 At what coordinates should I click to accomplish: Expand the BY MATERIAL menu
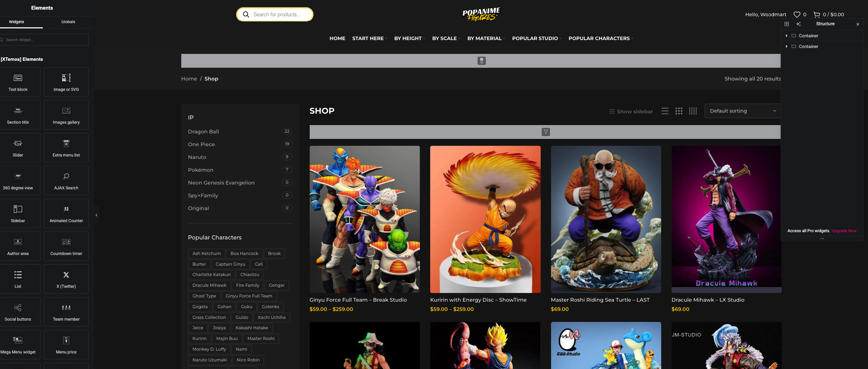point(486,38)
